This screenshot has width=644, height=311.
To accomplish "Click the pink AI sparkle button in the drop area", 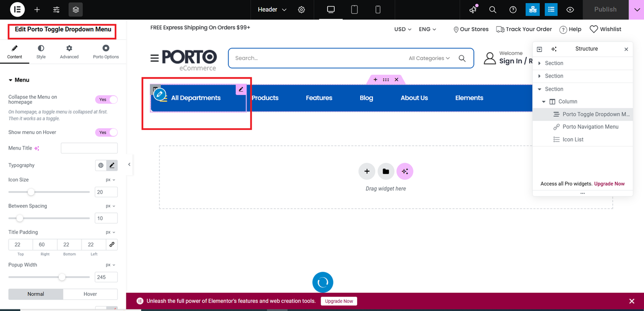I will [x=405, y=171].
